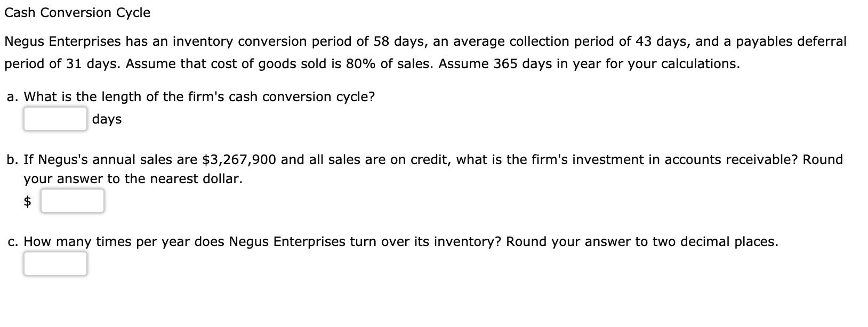Select the inventory turnover input field
The width and height of the screenshot is (868, 327).
pyautogui.click(x=55, y=261)
